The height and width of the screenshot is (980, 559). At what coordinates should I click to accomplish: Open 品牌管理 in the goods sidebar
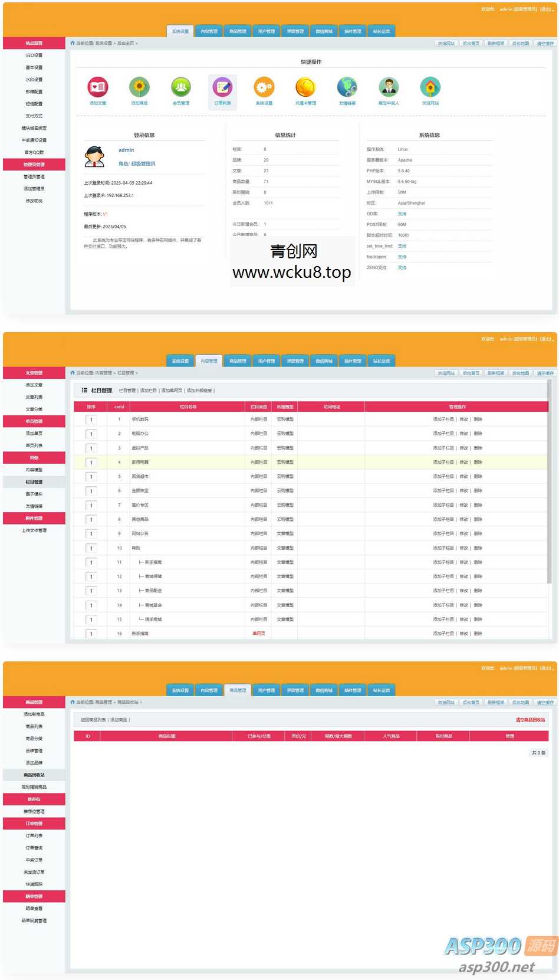[x=34, y=750]
